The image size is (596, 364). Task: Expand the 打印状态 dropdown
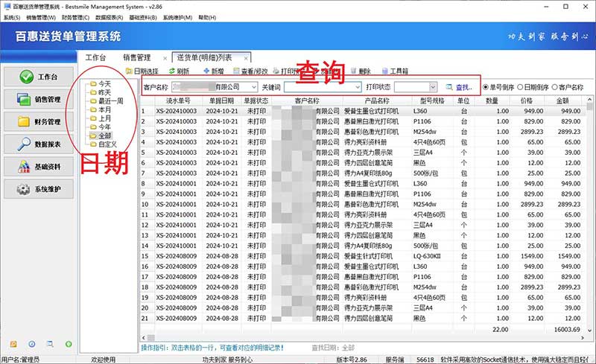click(433, 87)
